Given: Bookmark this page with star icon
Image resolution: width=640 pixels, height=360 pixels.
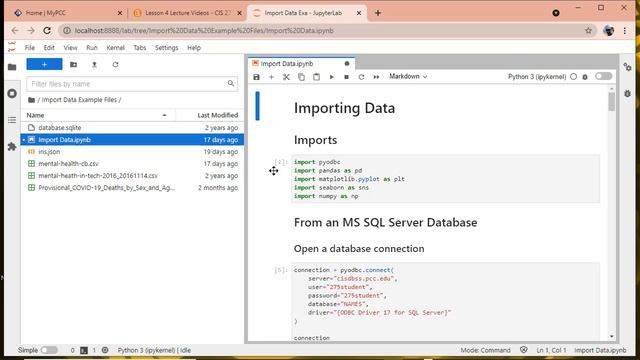Looking at the screenshot, I should coord(588,31).
